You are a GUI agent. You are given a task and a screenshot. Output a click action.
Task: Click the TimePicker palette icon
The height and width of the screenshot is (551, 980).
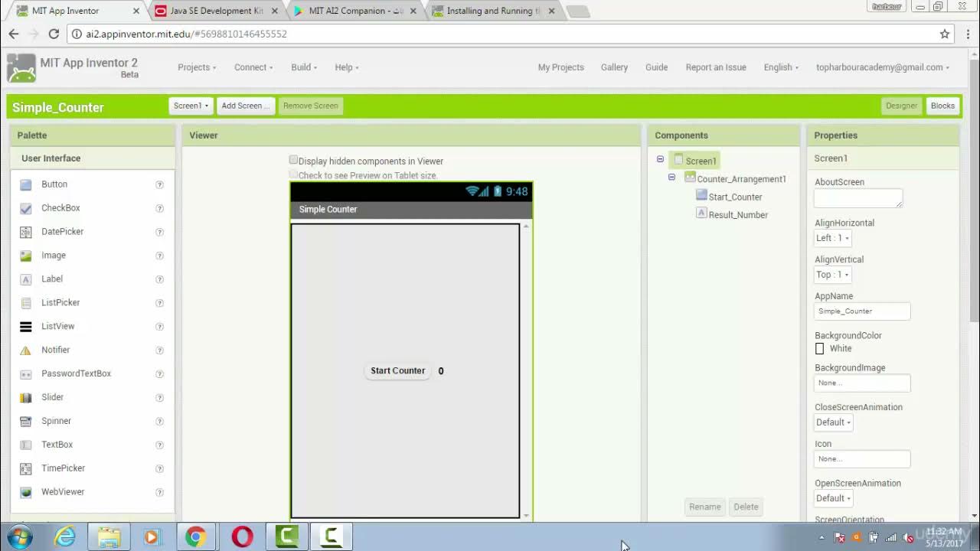[26, 468]
